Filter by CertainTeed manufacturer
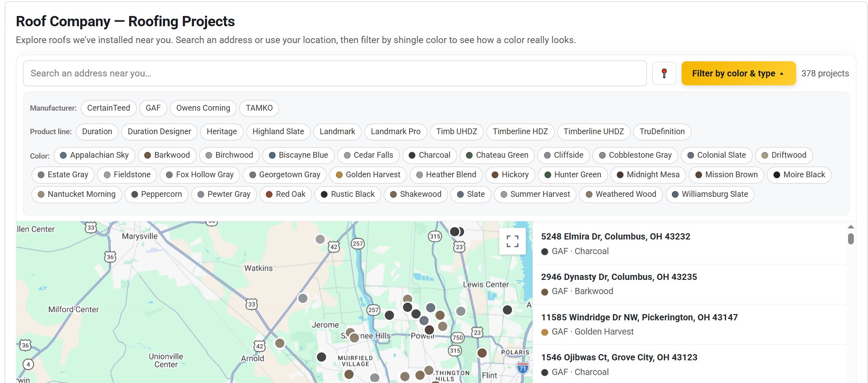 click(x=109, y=108)
